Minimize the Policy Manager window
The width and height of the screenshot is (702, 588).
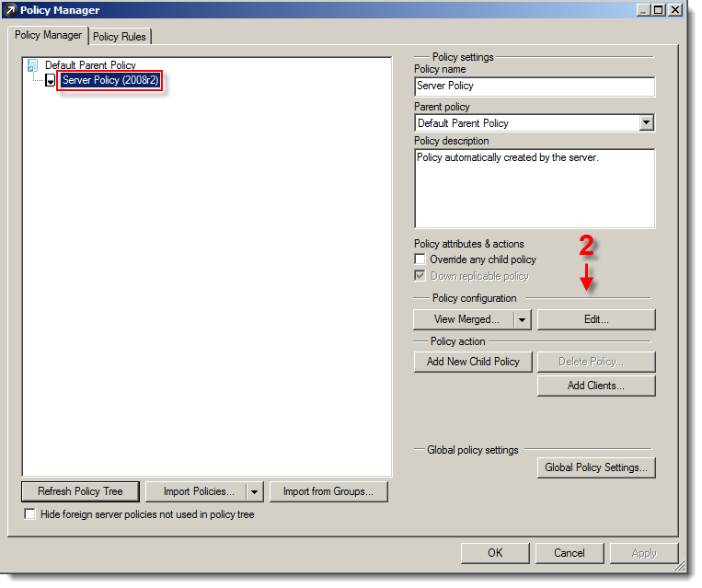coord(643,10)
